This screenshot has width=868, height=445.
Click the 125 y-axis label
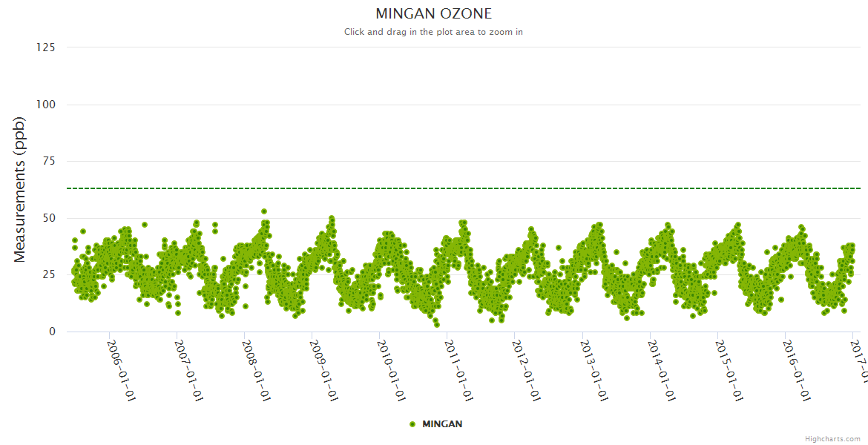(x=45, y=47)
